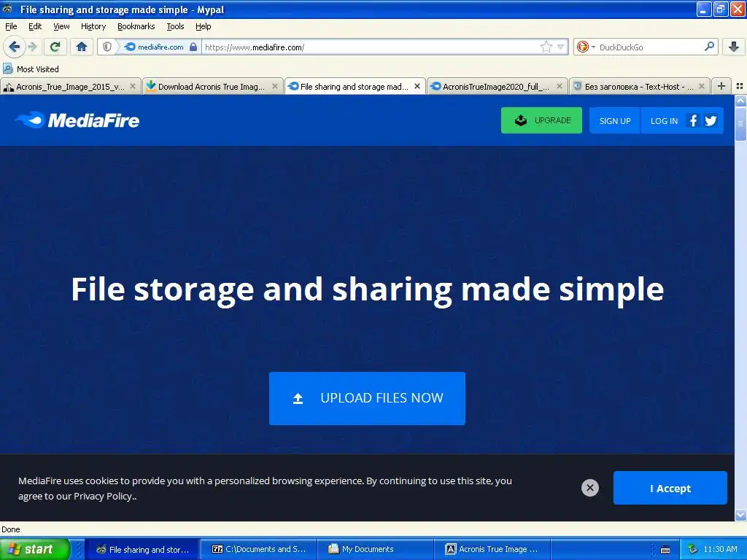
Task: Open the Tools menu
Action: pos(175,26)
